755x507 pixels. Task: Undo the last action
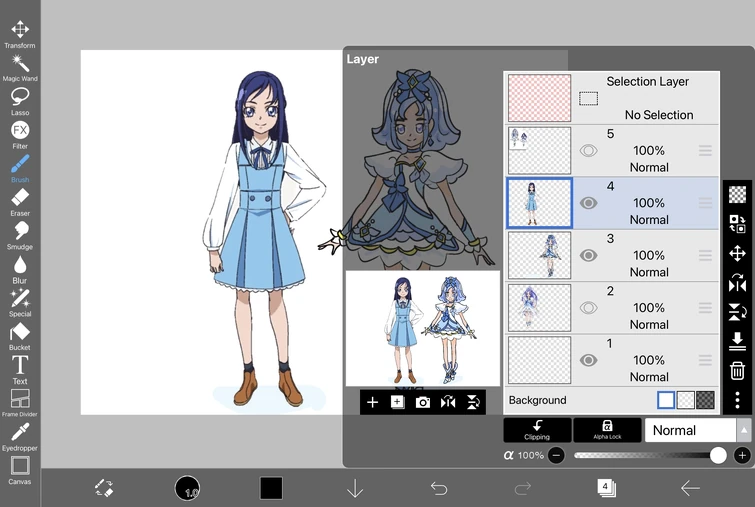point(439,488)
